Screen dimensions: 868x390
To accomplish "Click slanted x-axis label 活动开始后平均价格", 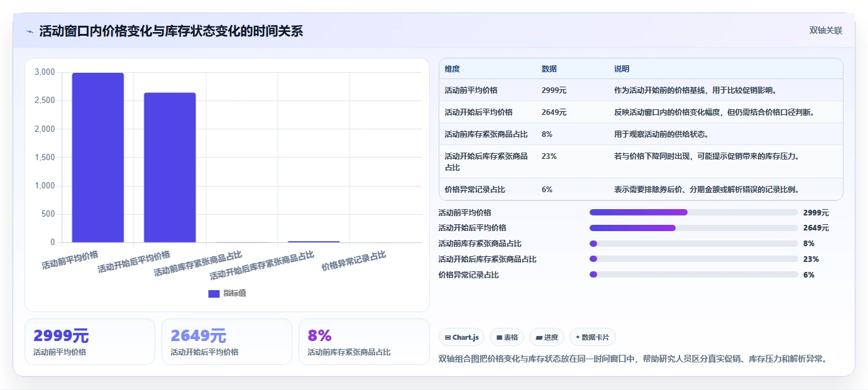I will click(x=135, y=262).
